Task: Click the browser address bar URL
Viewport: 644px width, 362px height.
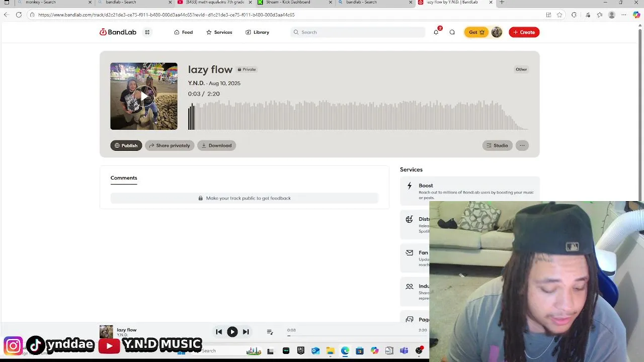Action: point(167,15)
